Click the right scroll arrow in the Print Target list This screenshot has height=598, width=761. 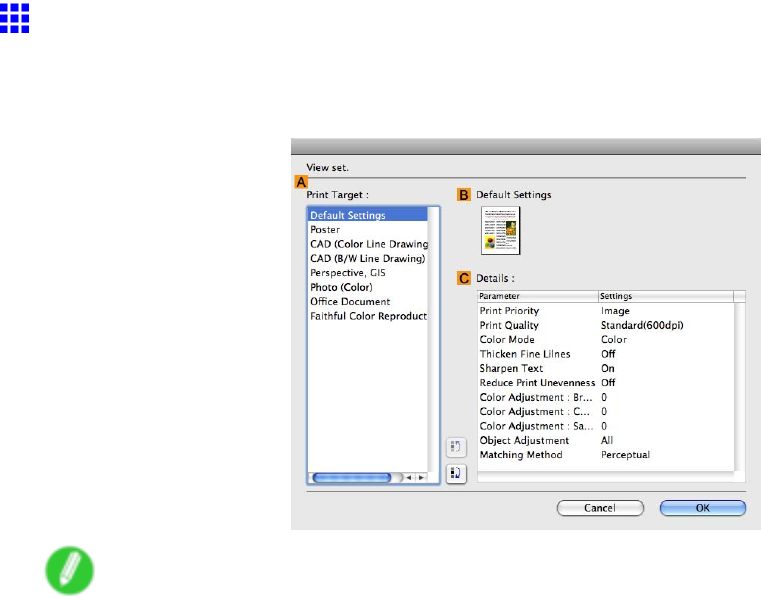(421, 478)
